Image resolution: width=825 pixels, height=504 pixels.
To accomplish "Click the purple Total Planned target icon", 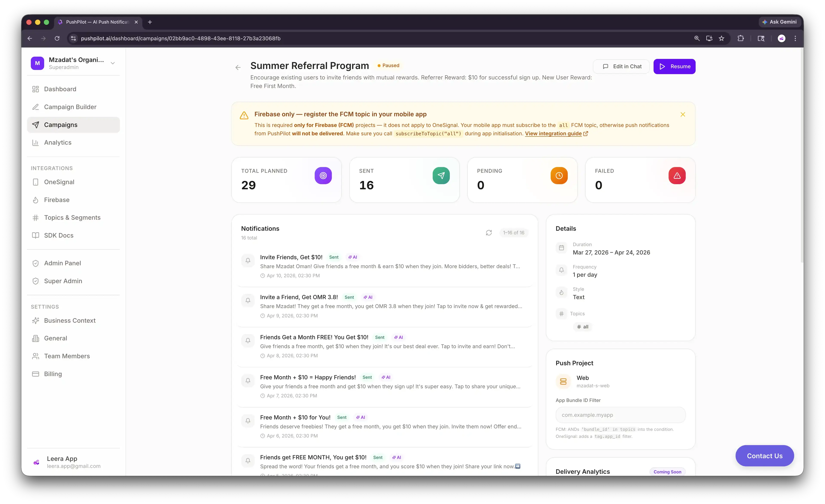I will [x=323, y=176].
